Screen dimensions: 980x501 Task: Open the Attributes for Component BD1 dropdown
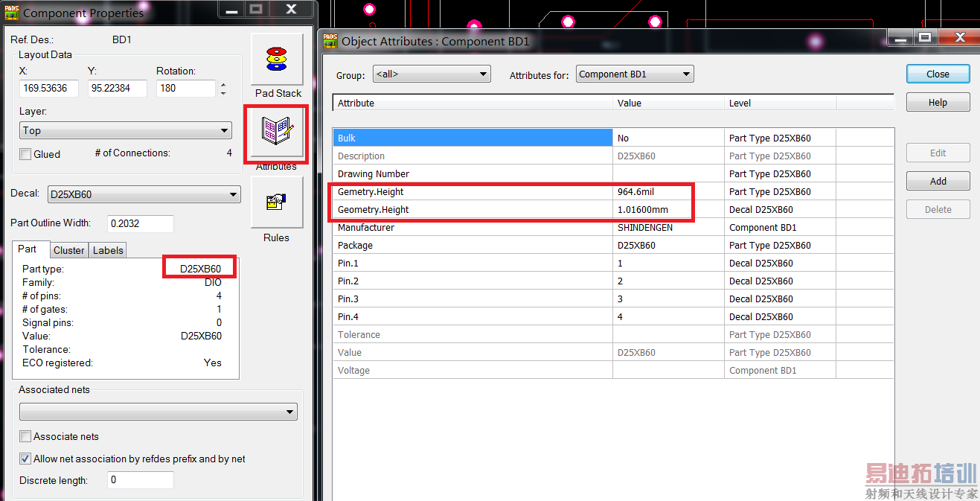coord(635,74)
